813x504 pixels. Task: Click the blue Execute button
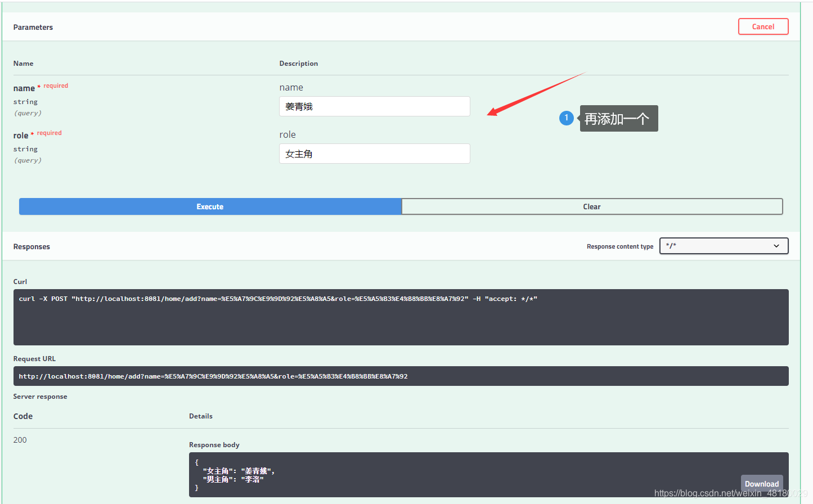point(210,206)
